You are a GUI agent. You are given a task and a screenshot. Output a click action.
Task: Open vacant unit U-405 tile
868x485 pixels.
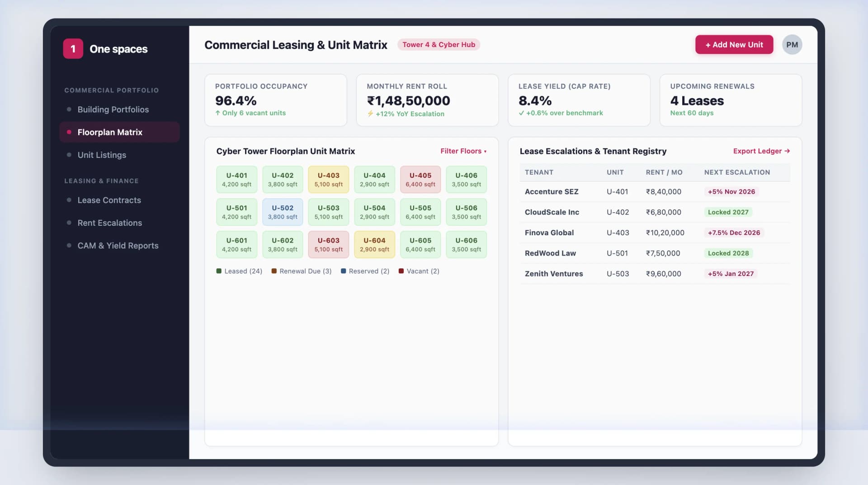pos(420,180)
